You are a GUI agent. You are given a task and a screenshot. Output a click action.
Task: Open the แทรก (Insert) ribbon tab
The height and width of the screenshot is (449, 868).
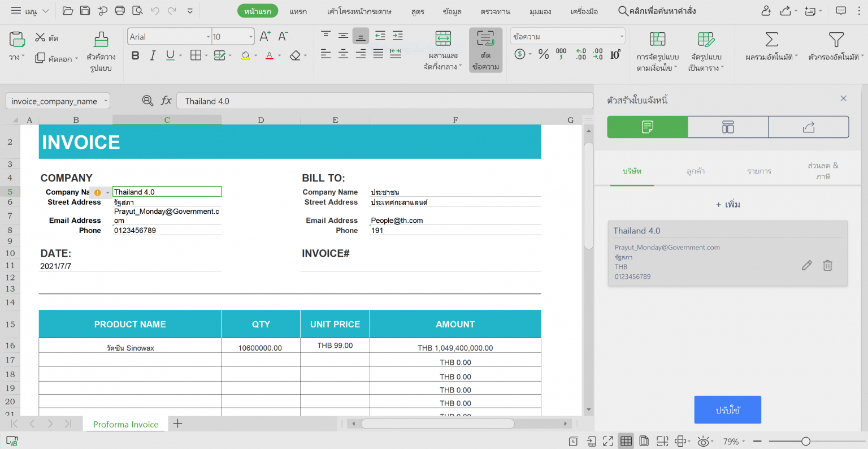(x=298, y=11)
